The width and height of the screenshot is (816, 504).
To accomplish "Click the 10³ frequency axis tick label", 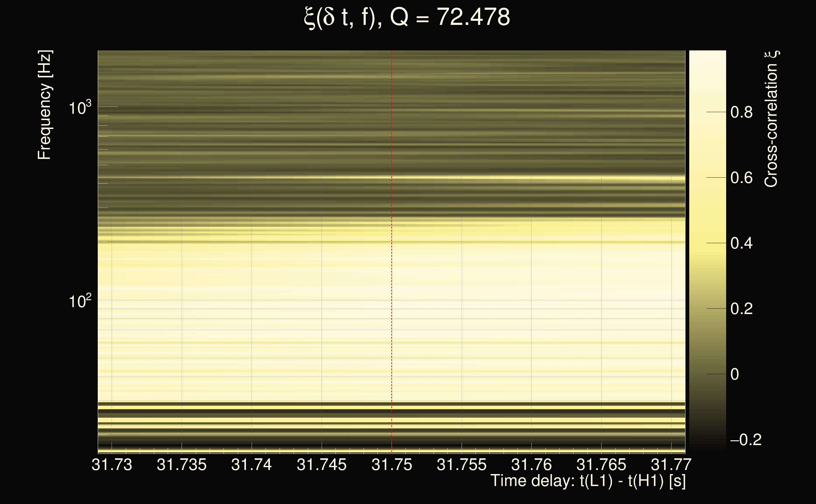I will [80, 108].
